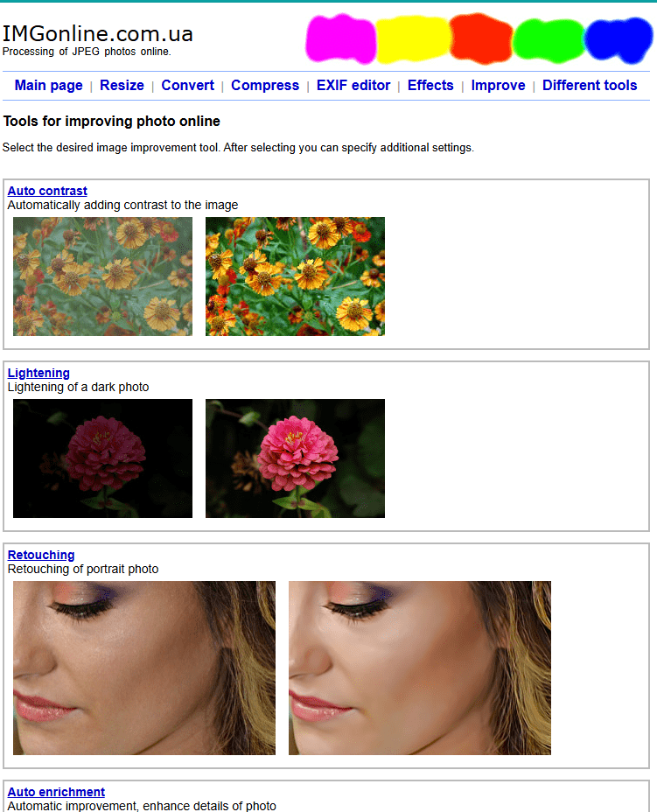Click the blue paint blob in header
Screen dimensions: 657x812
[619, 40]
